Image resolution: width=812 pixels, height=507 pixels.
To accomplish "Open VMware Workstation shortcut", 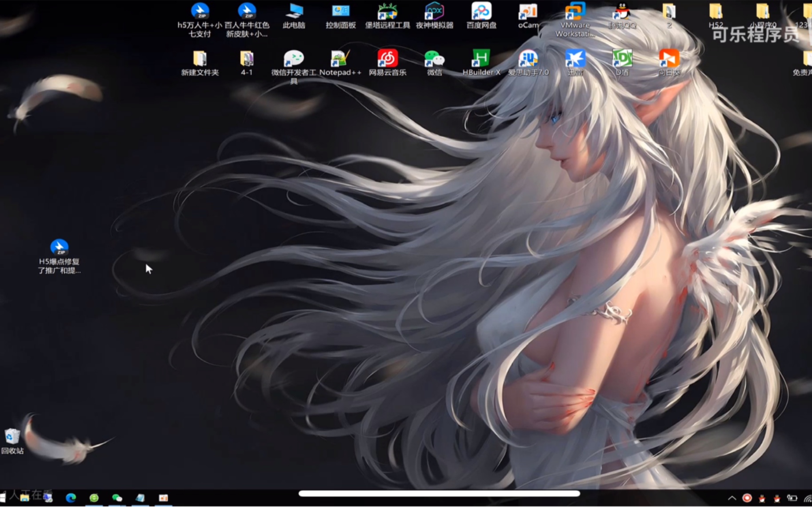I will pos(575,20).
